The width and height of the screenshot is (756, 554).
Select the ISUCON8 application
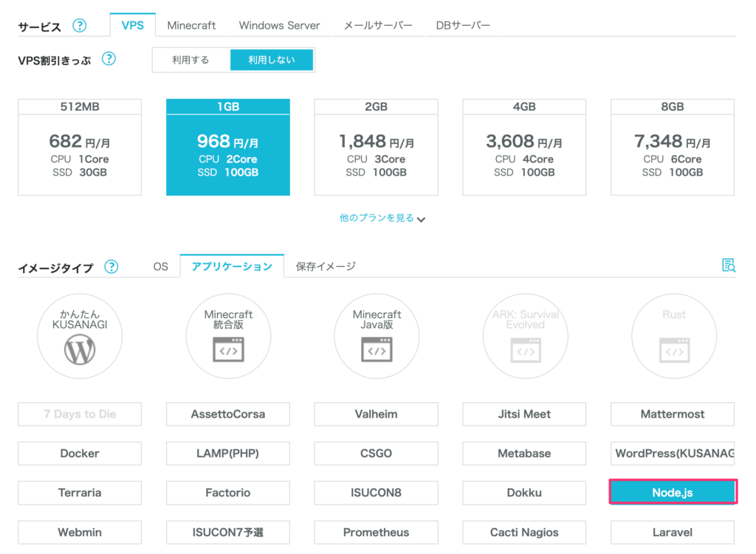click(x=376, y=493)
